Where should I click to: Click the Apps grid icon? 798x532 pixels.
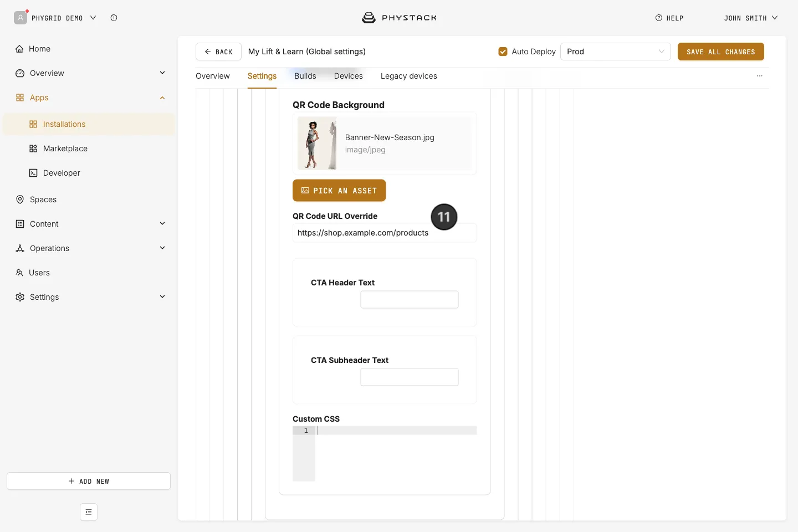click(x=20, y=98)
